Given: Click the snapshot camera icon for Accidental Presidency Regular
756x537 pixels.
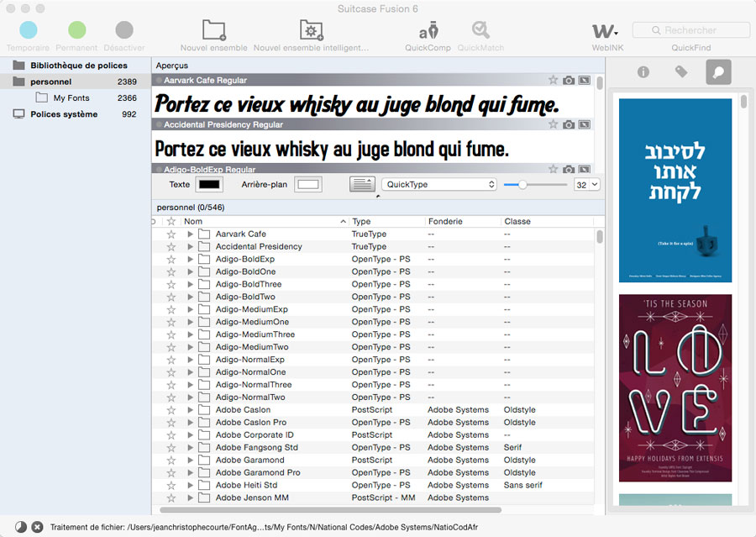Looking at the screenshot, I should [569, 124].
